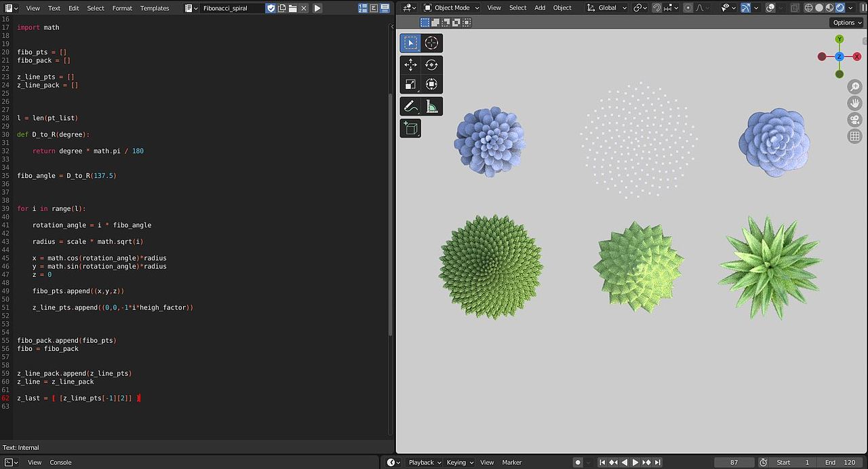Open text editor Select menu

[x=96, y=8]
